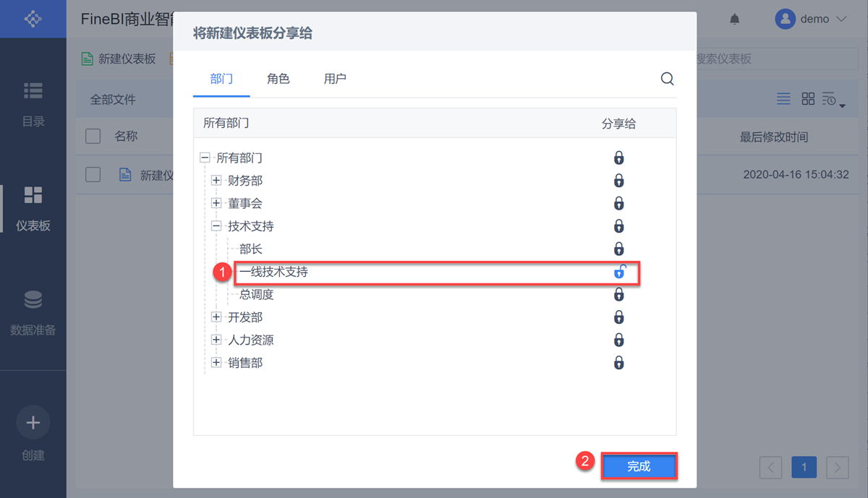Screen dimensions: 868x498
Task: Expand the 开发部 department node
Action: (x=216, y=317)
